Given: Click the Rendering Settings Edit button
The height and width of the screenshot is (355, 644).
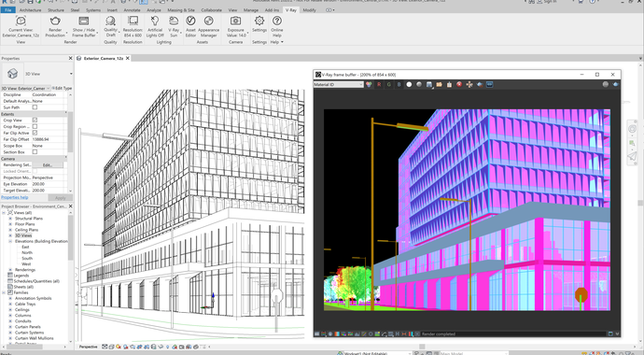Looking at the screenshot, I should pyautogui.click(x=48, y=164).
